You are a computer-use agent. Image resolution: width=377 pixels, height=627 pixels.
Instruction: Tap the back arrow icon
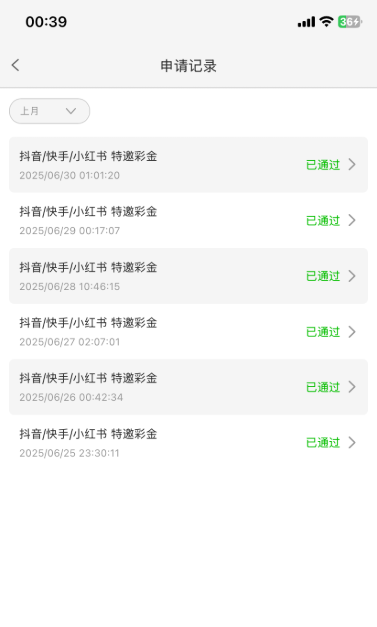tap(15, 65)
